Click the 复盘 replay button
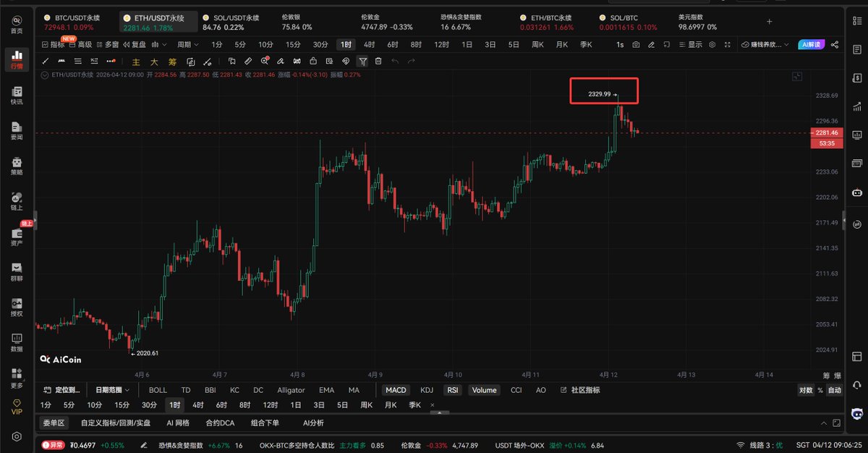The image size is (868, 453). point(133,44)
